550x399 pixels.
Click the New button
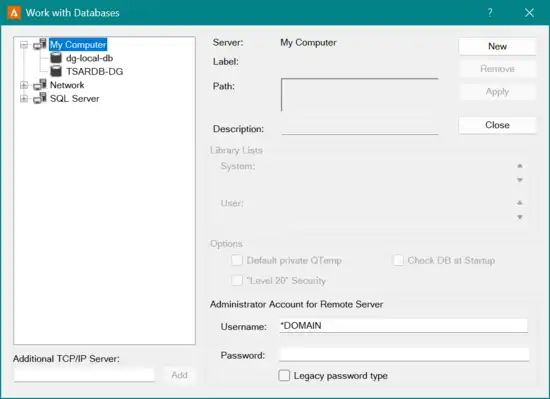tap(497, 46)
